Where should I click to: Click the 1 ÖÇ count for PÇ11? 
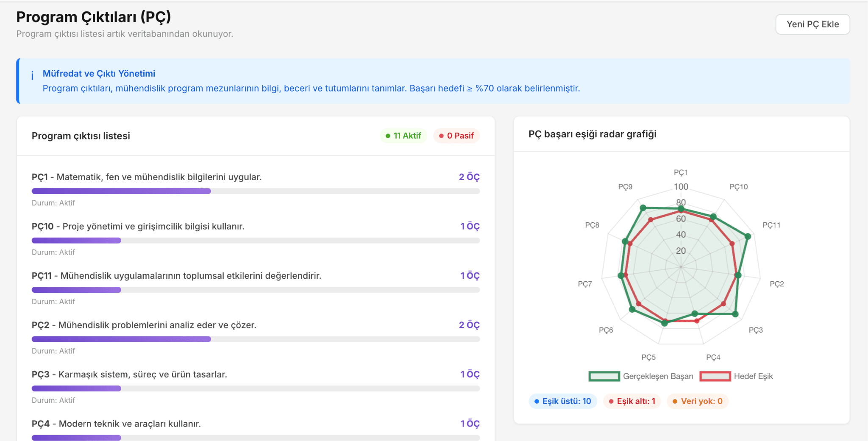click(470, 276)
